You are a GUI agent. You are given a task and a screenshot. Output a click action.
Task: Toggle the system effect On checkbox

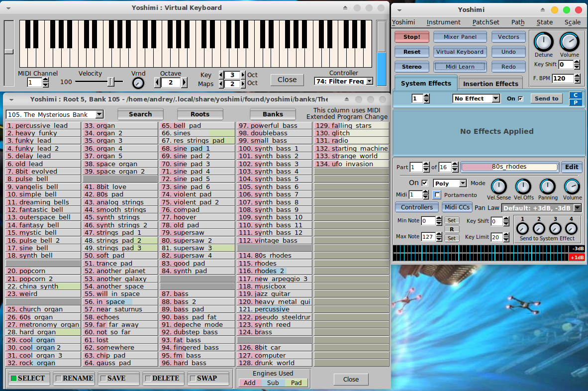[x=521, y=98]
